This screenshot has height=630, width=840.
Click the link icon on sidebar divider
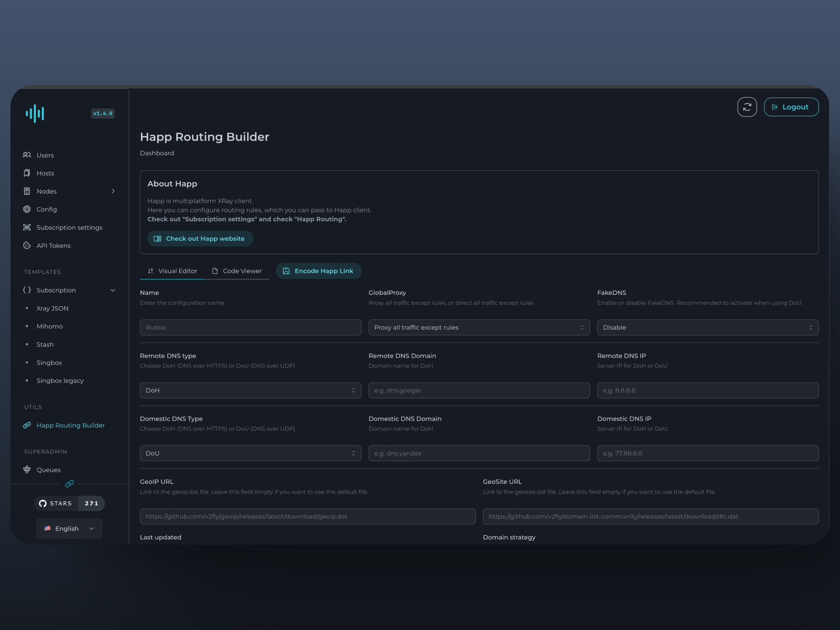70,484
